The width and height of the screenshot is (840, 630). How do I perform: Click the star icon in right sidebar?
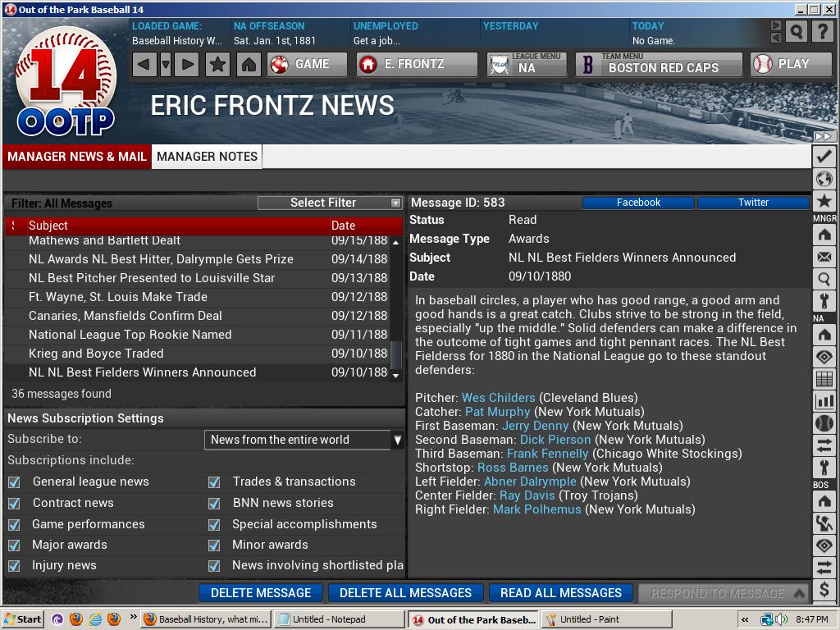(824, 202)
